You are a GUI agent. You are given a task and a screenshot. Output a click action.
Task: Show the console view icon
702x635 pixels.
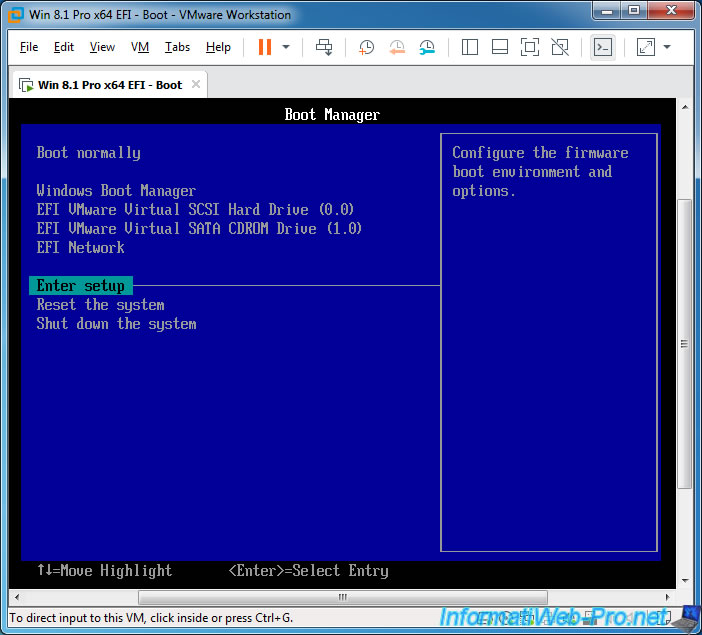pos(602,47)
